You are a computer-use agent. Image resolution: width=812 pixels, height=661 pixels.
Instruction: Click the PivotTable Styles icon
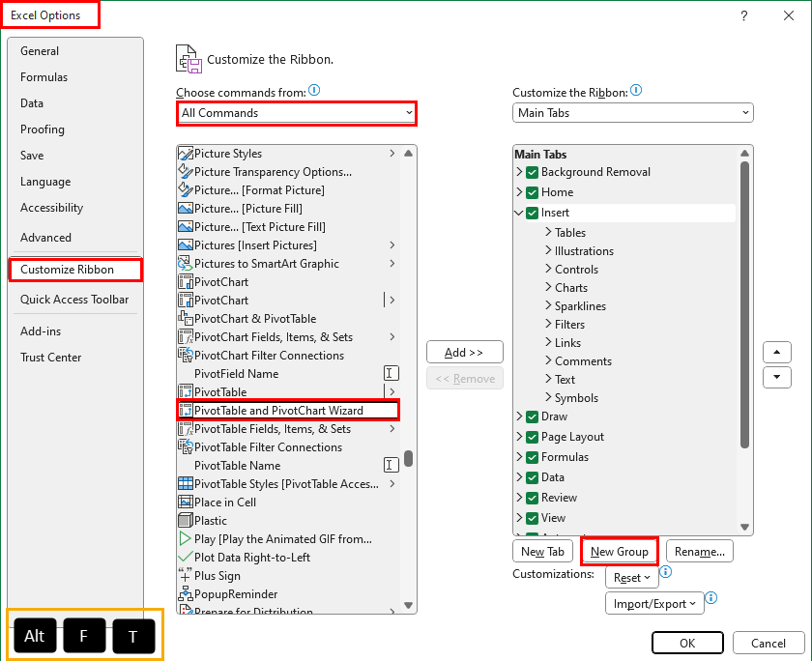click(186, 484)
